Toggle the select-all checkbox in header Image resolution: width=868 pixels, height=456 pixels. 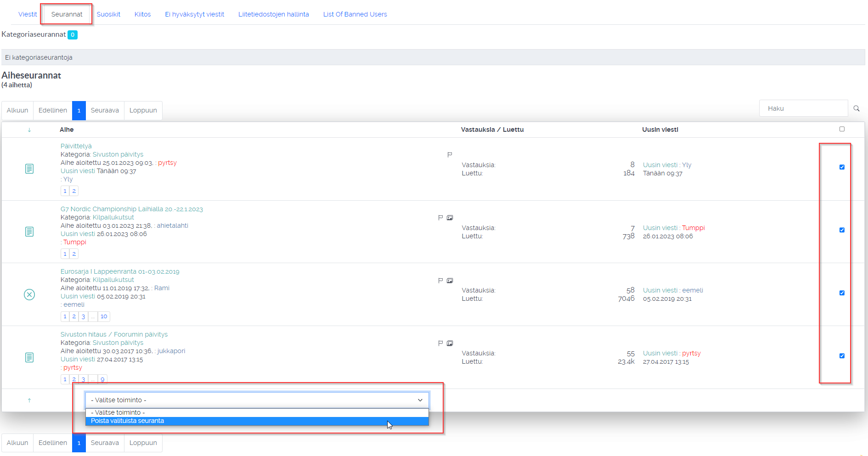(842, 129)
